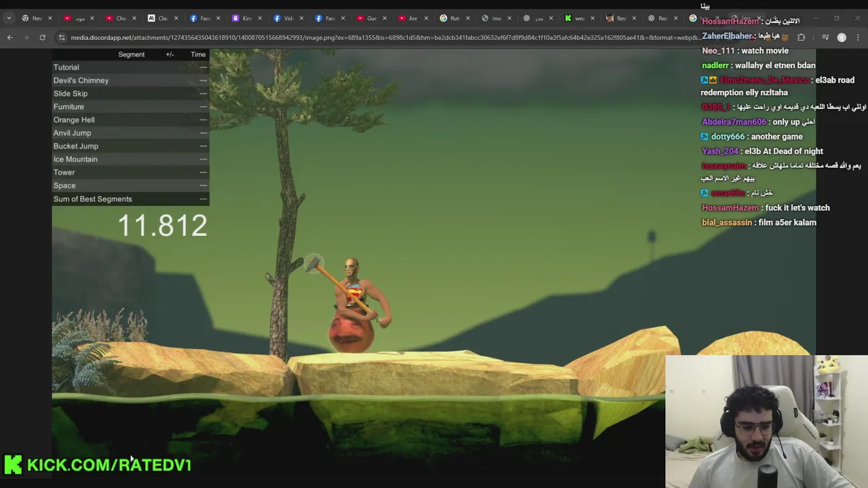This screenshot has height=488, width=868.
Task: Close the YouTube 'Gue' tab
Action: click(384, 18)
